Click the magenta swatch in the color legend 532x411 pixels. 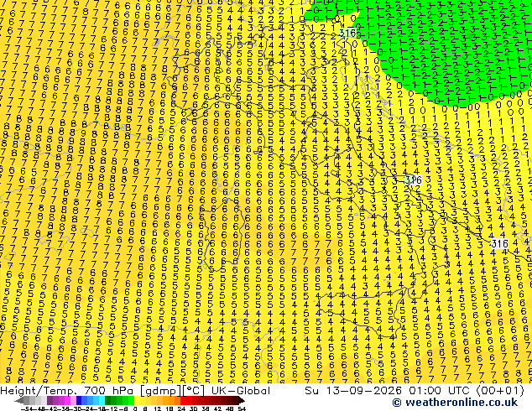(67, 400)
